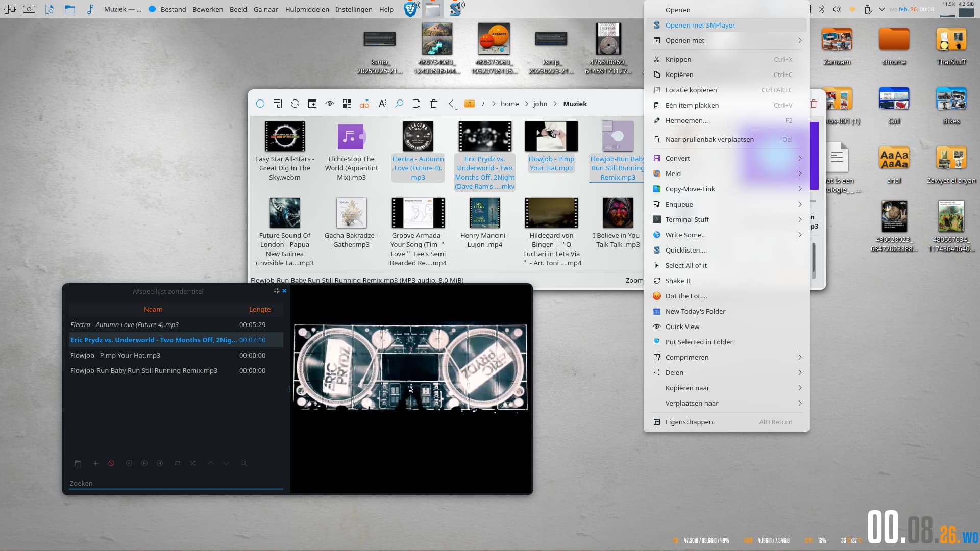Expand the 'Meld' submenu
The width and height of the screenshot is (980, 551).
pyautogui.click(x=726, y=173)
